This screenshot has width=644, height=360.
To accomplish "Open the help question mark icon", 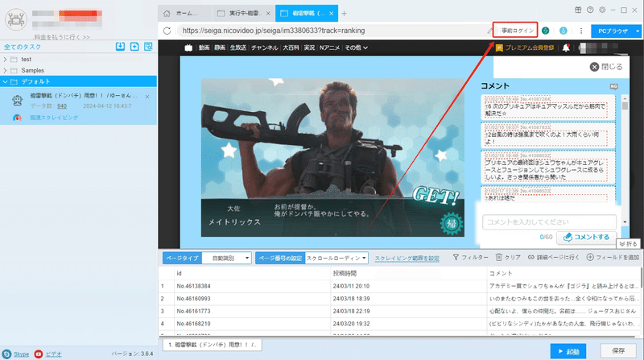I will [590, 10].
